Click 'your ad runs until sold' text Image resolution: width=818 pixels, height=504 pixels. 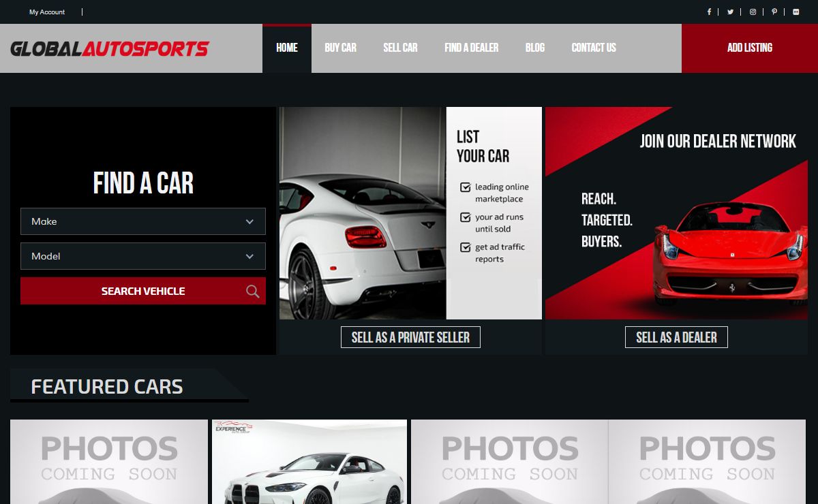pyautogui.click(x=500, y=223)
